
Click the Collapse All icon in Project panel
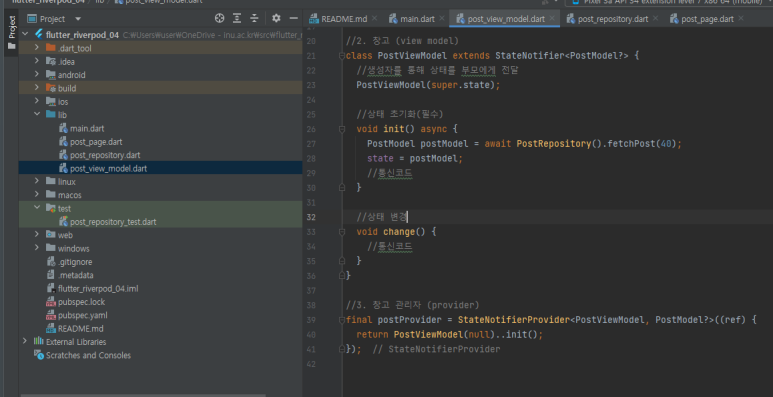pyautogui.click(x=254, y=19)
